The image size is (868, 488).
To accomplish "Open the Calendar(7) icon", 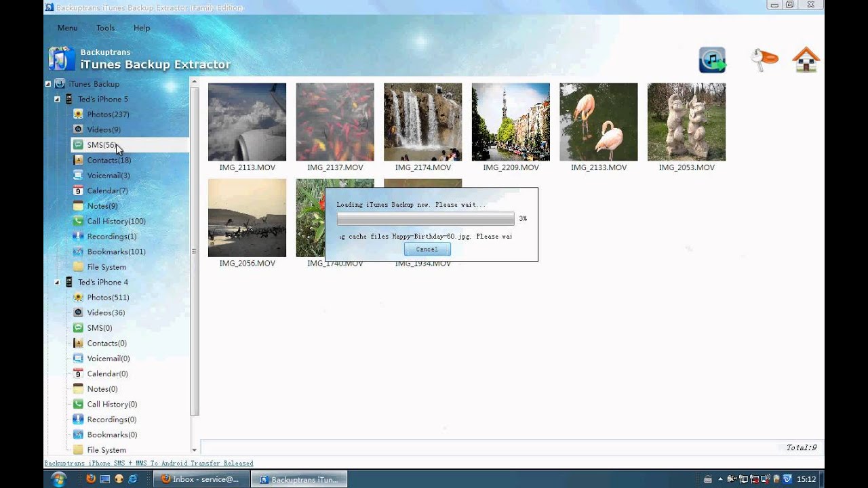I will [78, 190].
